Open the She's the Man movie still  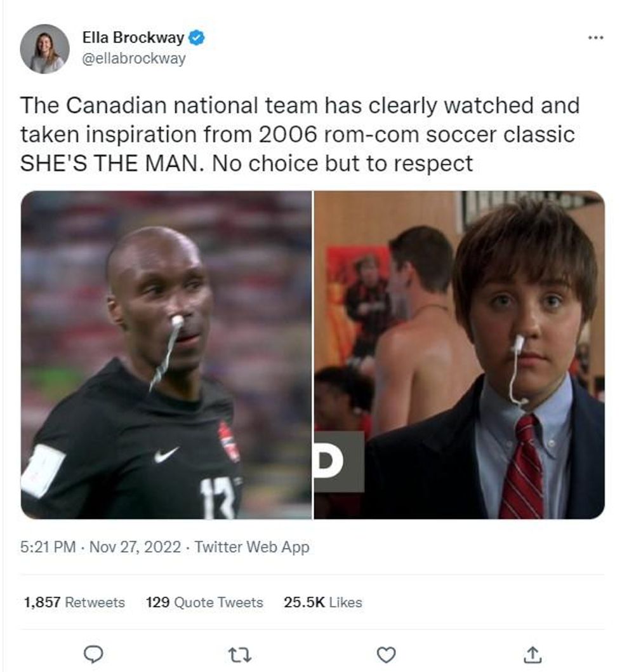460,355
